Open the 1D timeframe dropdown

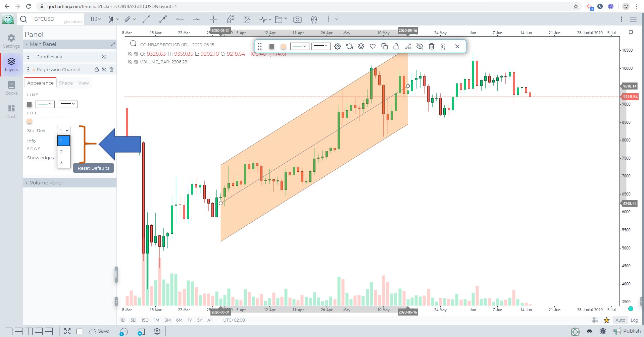click(95, 19)
